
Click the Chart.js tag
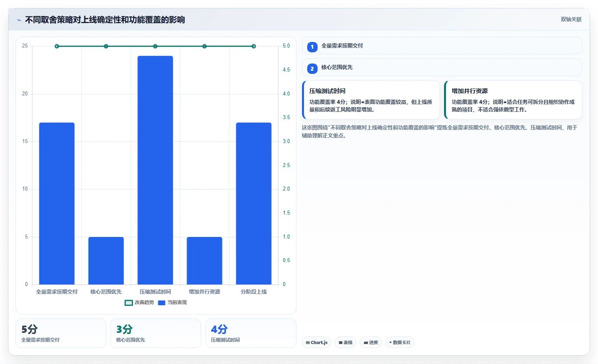pos(316,342)
